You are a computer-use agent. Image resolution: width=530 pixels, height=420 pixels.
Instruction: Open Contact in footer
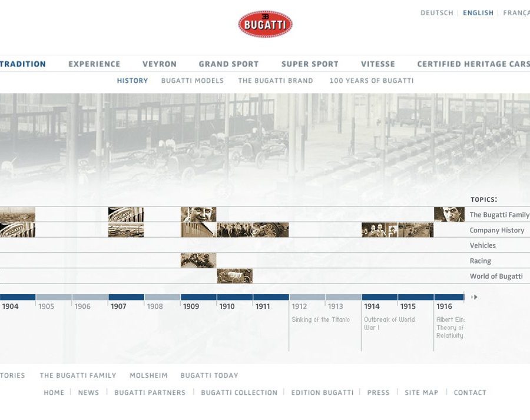point(470,393)
